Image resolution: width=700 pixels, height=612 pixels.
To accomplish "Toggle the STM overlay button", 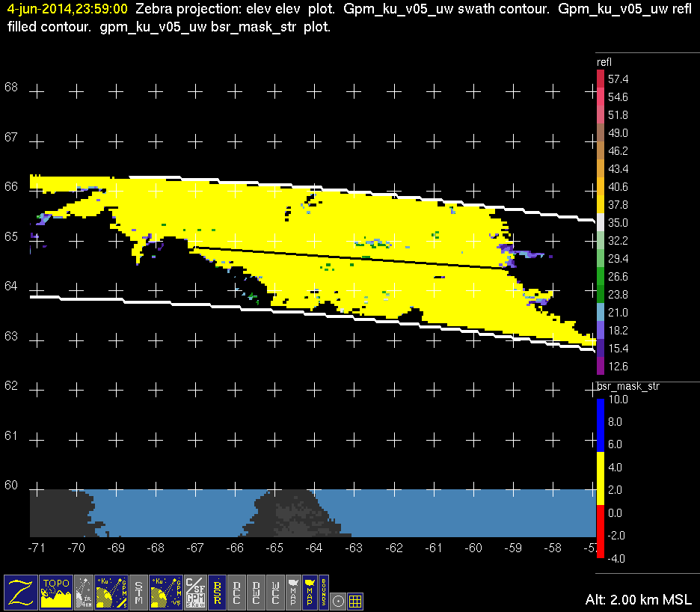I will tap(139, 591).
